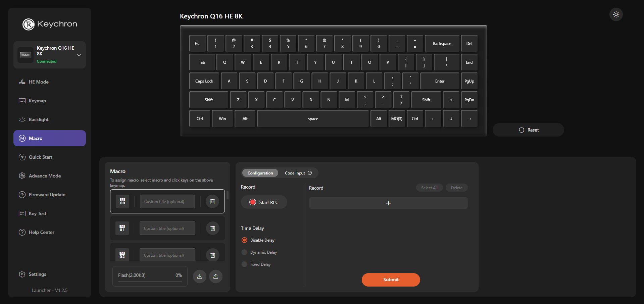Click Select All in Record panel
This screenshot has height=304, width=644.
tap(430, 188)
